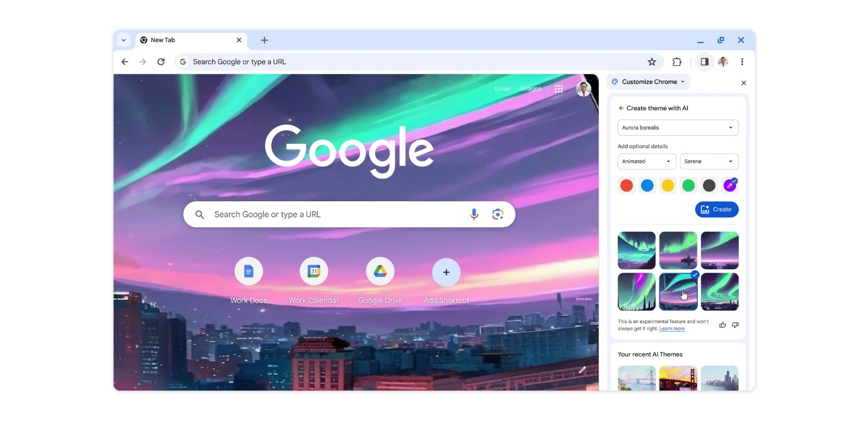
Task: Close the New Tab tab
Action: pos(239,40)
